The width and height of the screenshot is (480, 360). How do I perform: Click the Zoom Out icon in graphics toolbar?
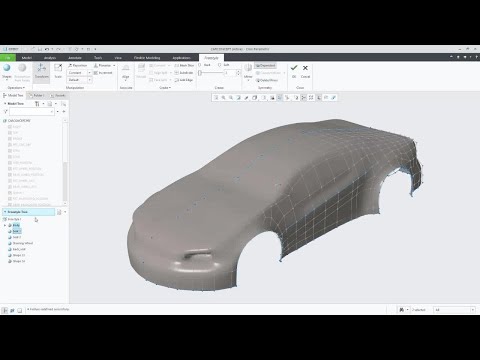(x=231, y=98)
